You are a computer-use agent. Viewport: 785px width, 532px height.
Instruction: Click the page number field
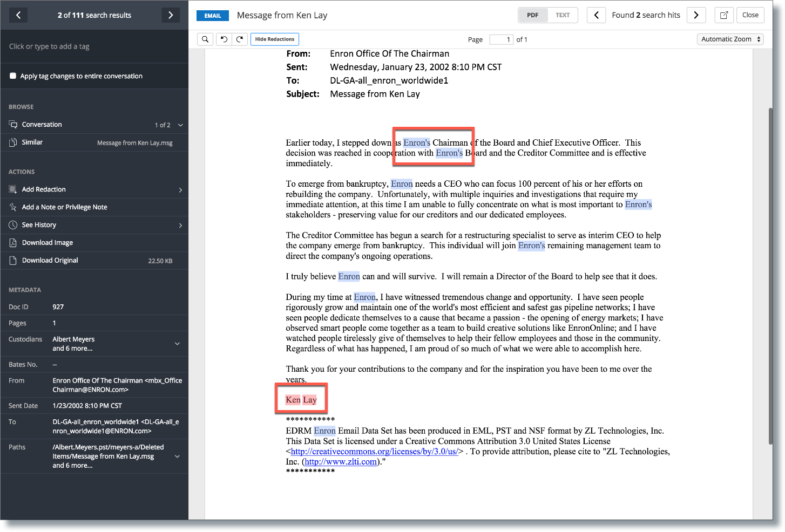point(501,39)
